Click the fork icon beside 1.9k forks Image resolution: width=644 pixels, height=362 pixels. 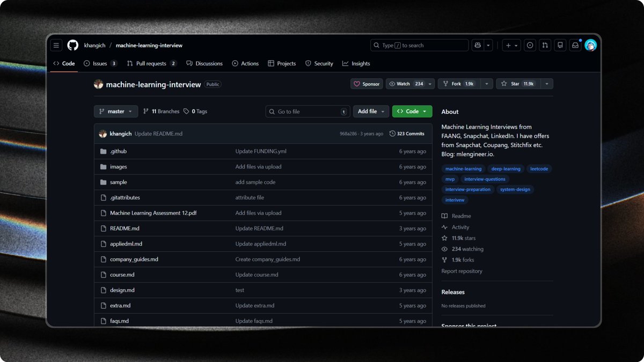[x=444, y=260]
